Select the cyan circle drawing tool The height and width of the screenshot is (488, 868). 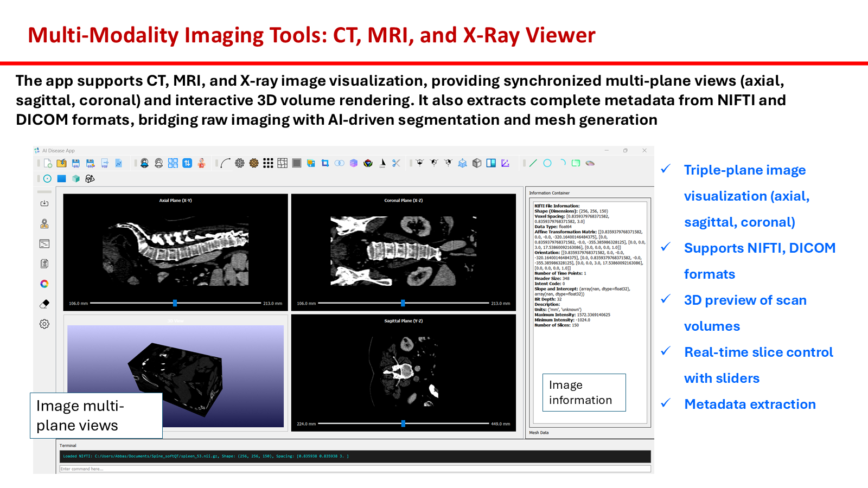pos(547,163)
